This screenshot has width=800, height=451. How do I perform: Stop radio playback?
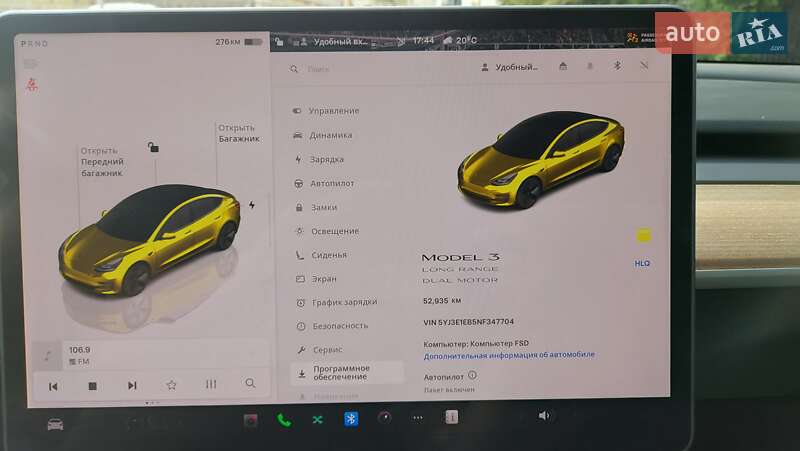click(x=92, y=386)
